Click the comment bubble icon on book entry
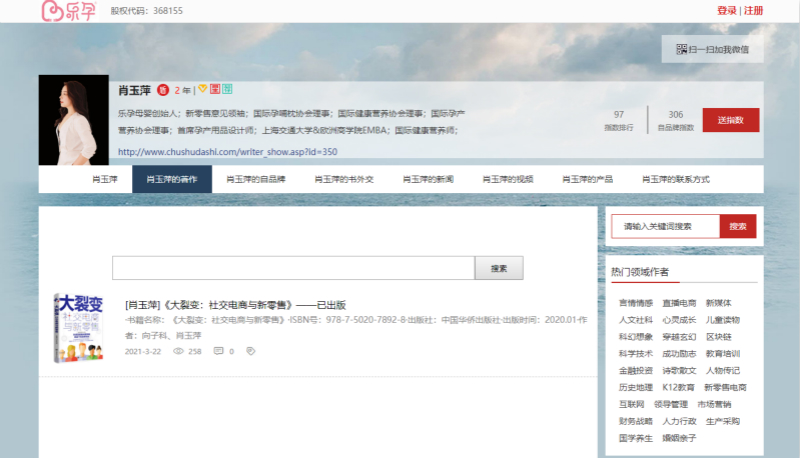The height and width of the screenshot is (458, 800). point(216,351)
